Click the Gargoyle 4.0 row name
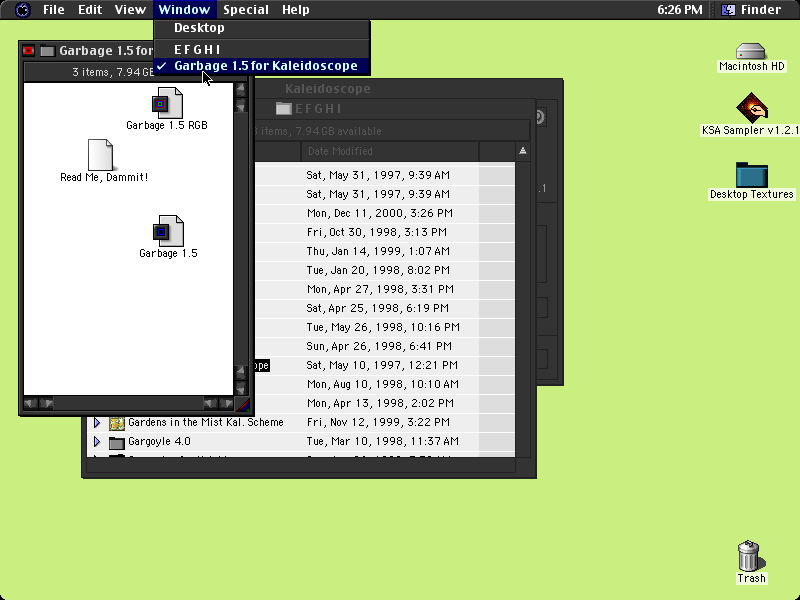 click(159, 441)
